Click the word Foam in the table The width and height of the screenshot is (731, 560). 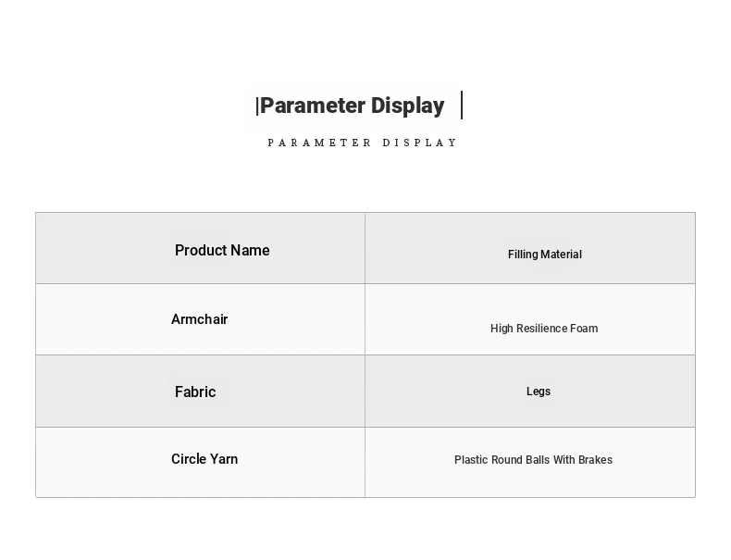tap(583, 329)
